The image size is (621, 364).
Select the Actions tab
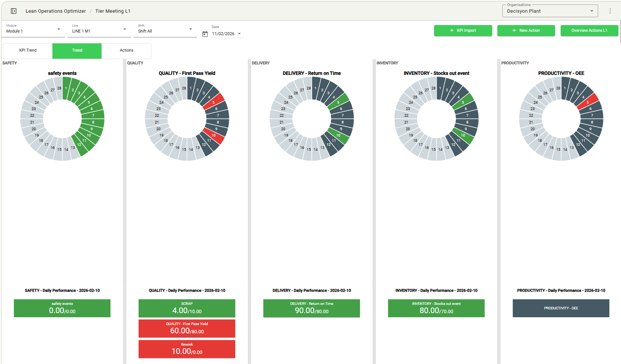coord(126,51)
